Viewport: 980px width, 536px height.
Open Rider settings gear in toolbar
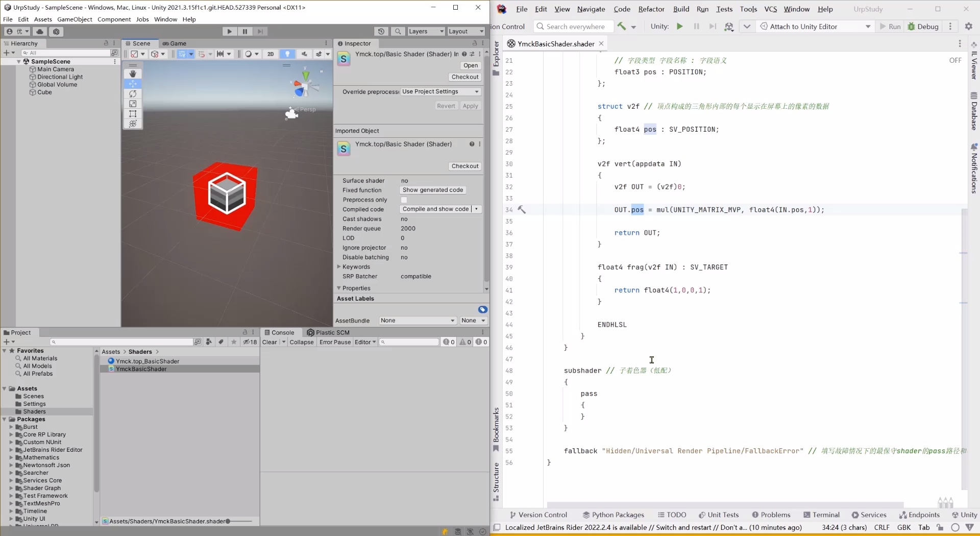coord(969,26)
